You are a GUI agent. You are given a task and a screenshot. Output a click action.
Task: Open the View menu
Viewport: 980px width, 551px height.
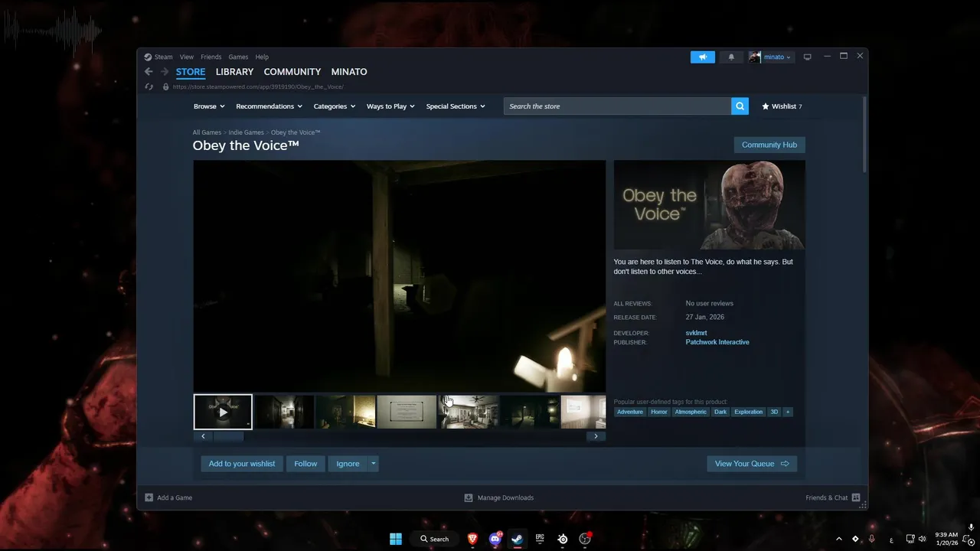(x=187, y=57)
